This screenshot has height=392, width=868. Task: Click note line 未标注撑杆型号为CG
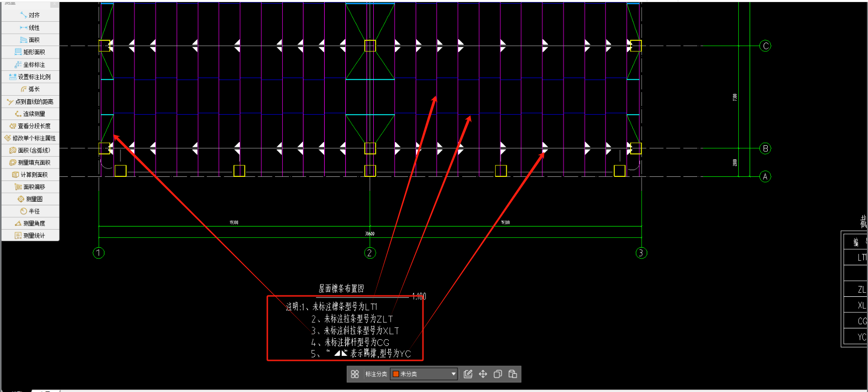point(357,342)
